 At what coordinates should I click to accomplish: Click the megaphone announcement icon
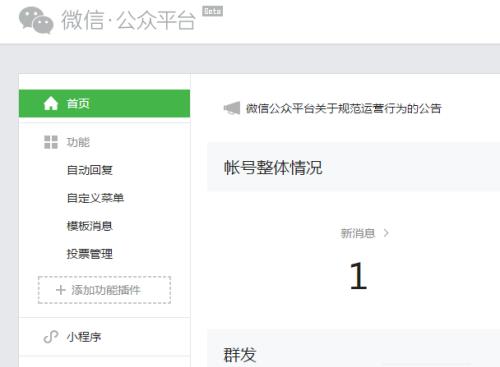(232, 108)
